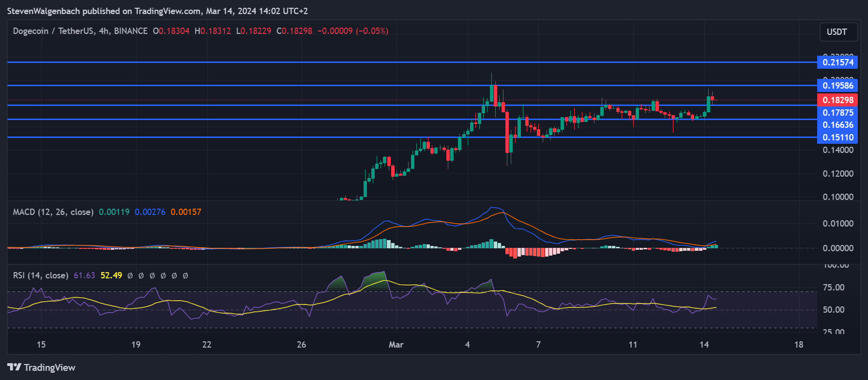This screenshot has height=380, width=868.
Task: Click the MACD histogram value 0.00119
Action: click(114, 212)
